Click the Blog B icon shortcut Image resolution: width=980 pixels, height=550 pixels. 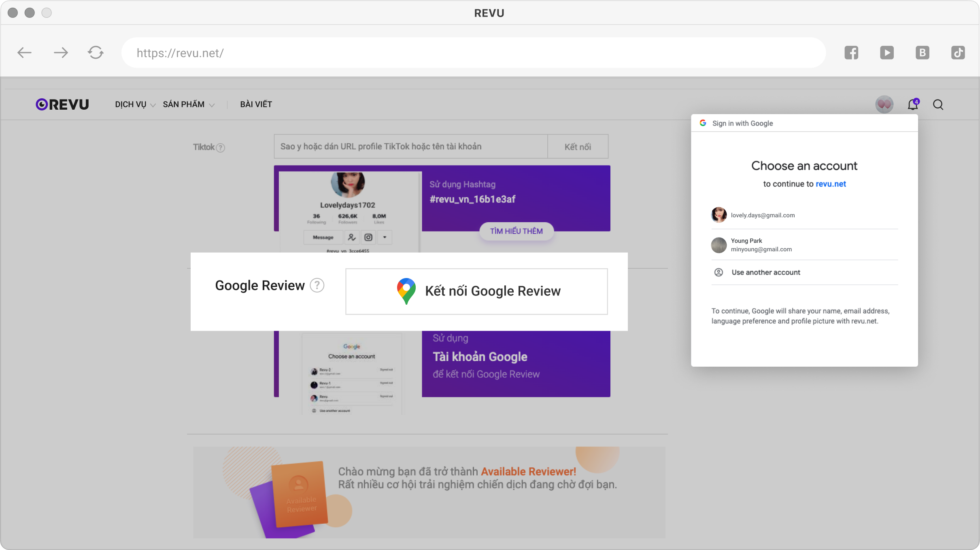point(922,53)
